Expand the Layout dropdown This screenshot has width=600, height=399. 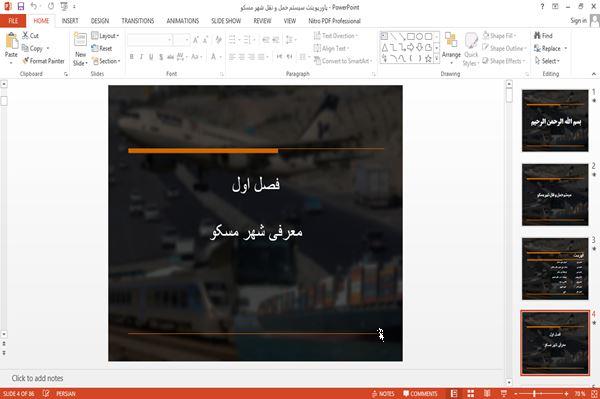(x=105, y=36)
